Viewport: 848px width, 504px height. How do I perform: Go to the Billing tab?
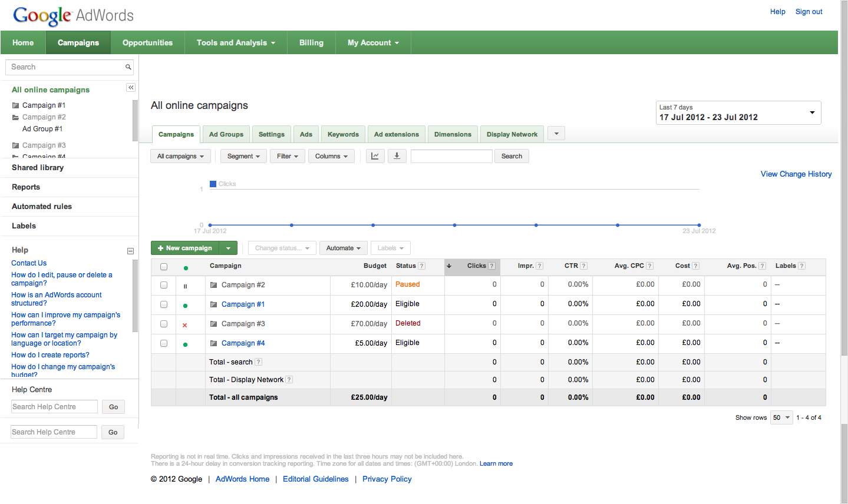[311, 42]
